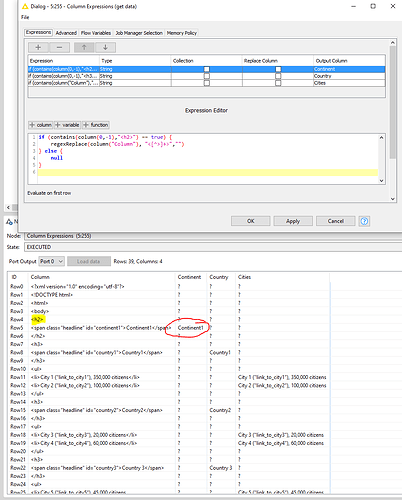
Task: Click the dialog panel scroll-up arrow
Action: coord(393,43)
